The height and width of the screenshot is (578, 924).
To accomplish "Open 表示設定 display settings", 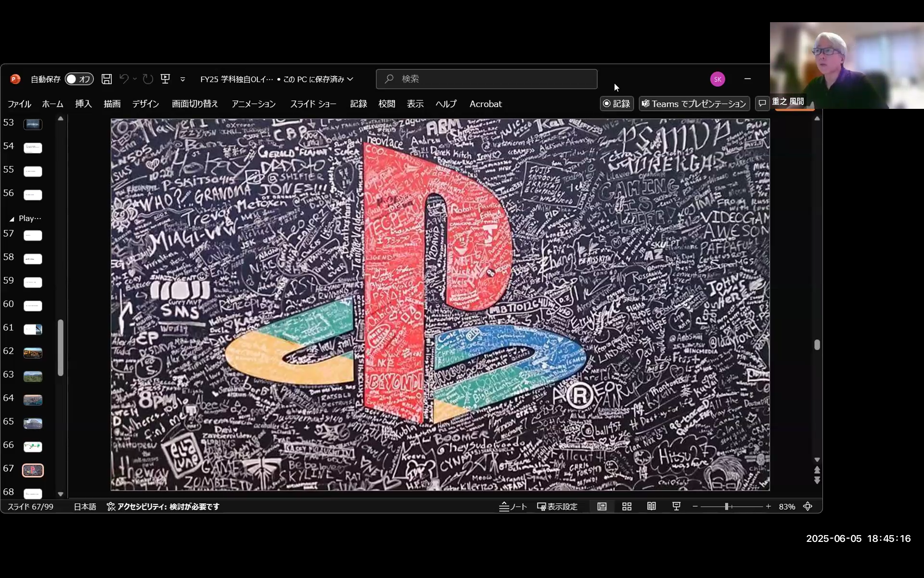I will [x=557, y=507].
